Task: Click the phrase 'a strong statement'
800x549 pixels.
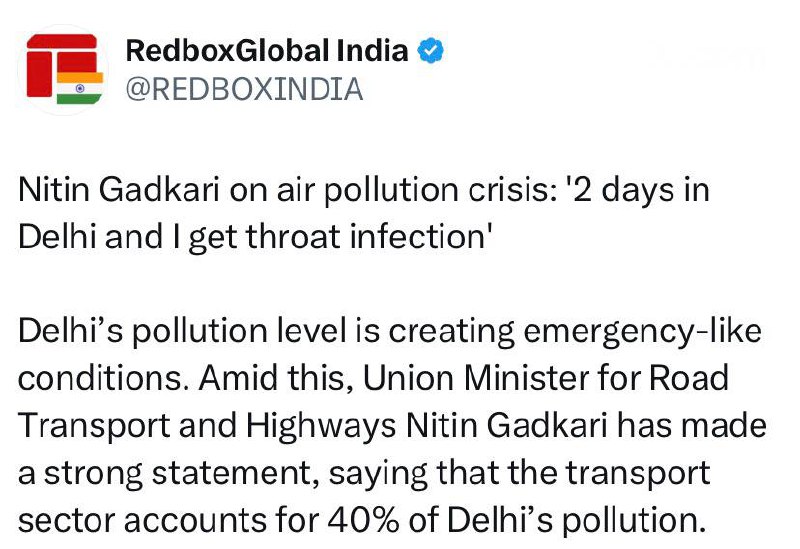Action: click(122, 471)
